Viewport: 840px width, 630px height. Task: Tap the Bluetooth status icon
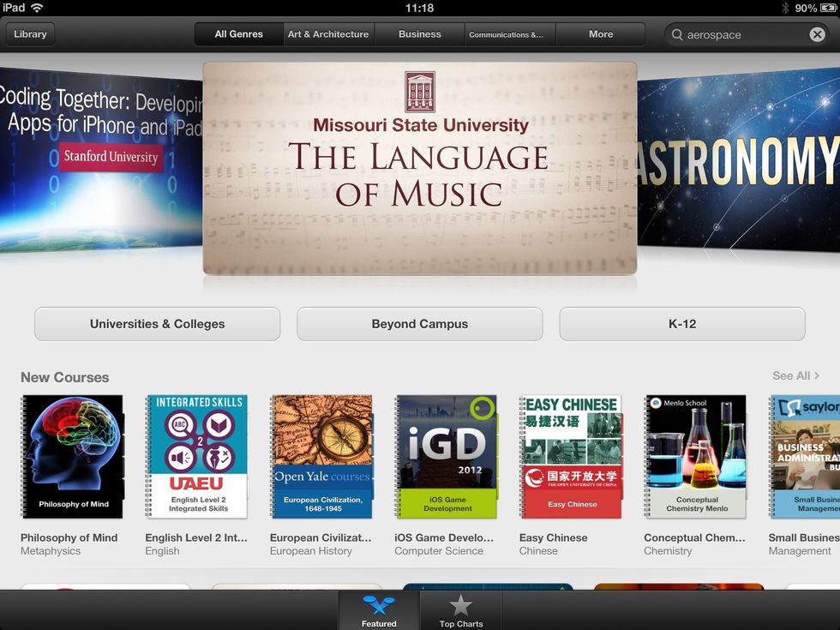click(785, 8)
